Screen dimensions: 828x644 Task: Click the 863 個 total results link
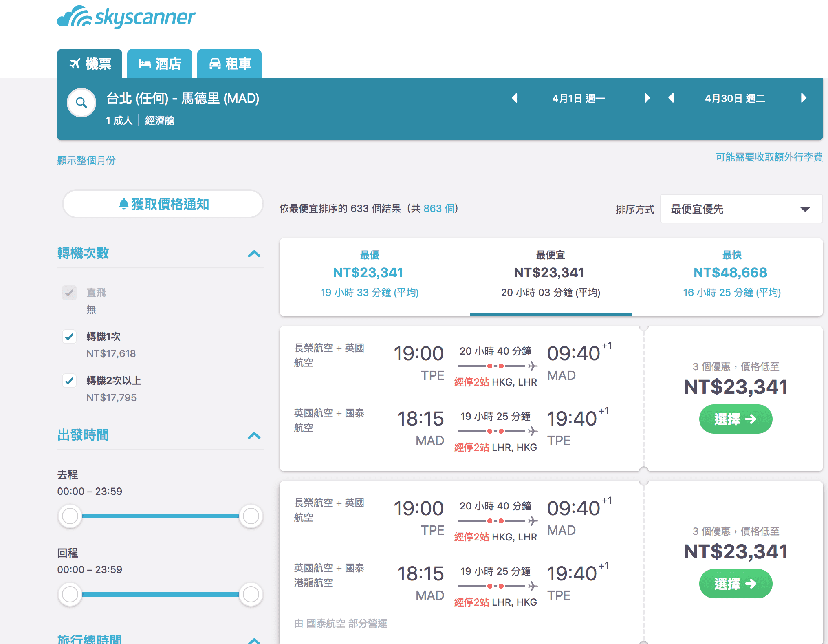point(439,208)
